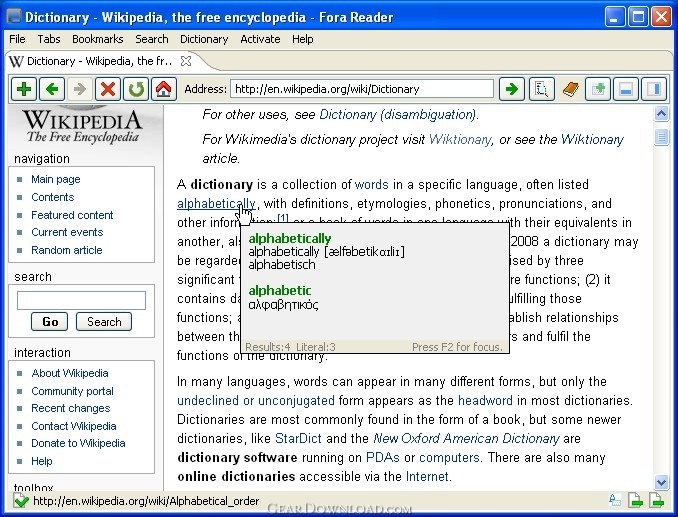Screen dimensions: 678x517
Task: Follow the alphabetically link in the article
Action: pos(216,203)
